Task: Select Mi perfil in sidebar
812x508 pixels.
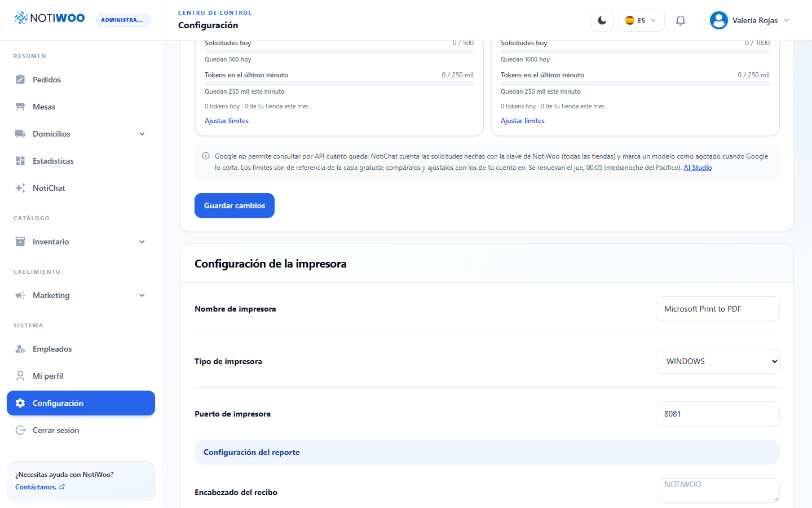Action: [x=81, y=376]
